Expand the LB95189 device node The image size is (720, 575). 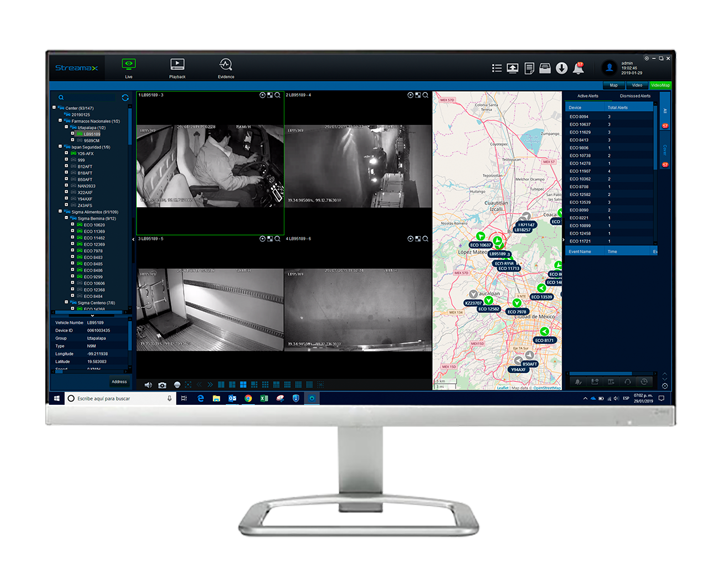coord(73,134)
